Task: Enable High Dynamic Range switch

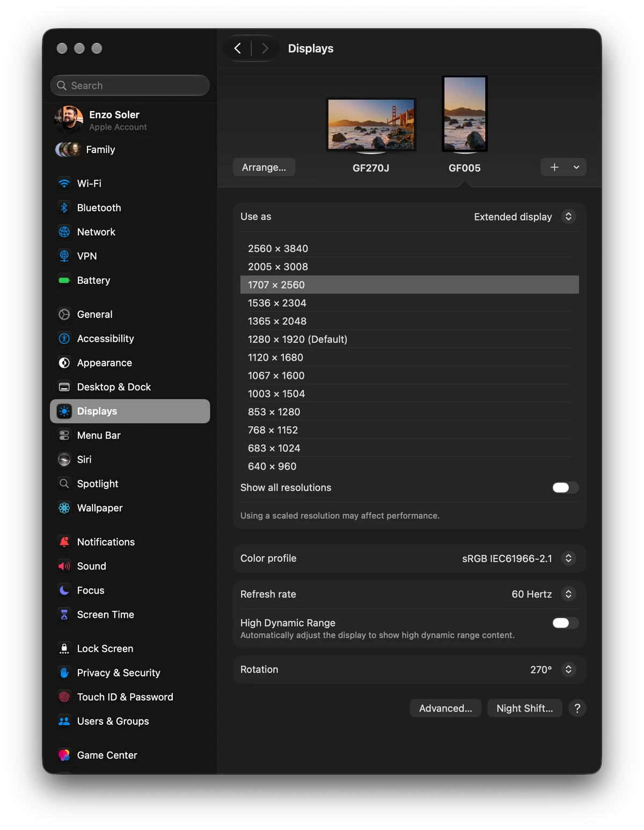Action: coord(566,623)
